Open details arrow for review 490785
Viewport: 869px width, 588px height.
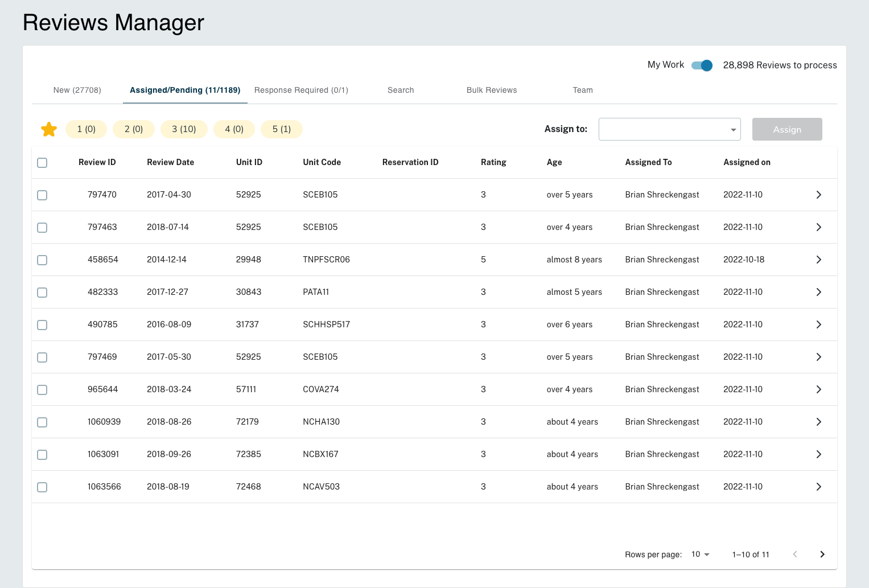click(818, 324)
